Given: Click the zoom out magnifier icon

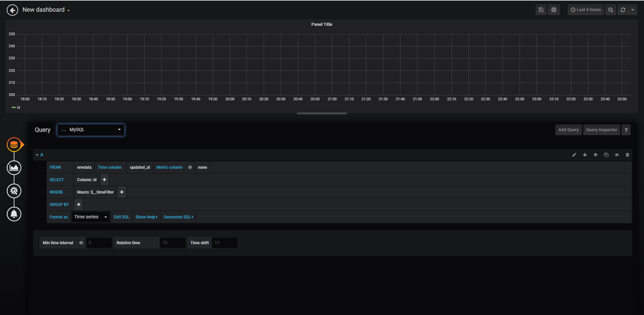Looking at the screenshot, I should pos(610,10).
